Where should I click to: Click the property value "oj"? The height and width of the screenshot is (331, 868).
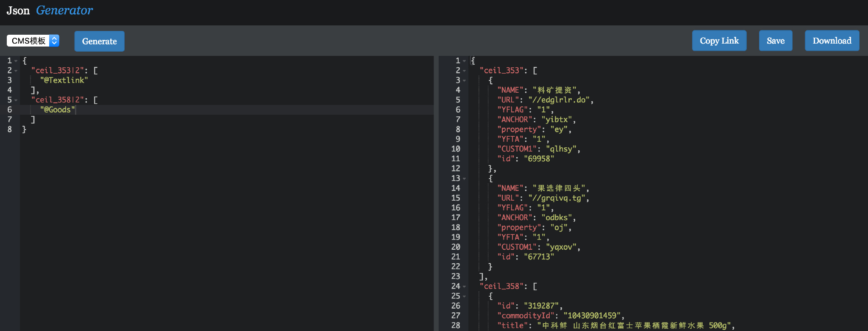559,227
